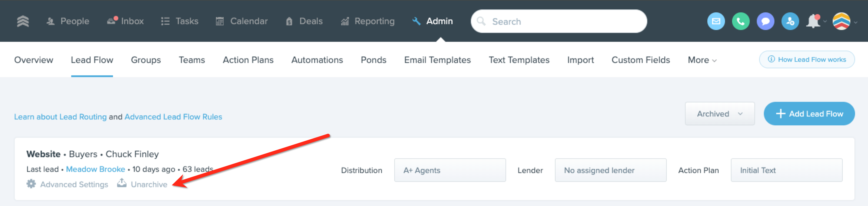Viewport: 868px width, 206px height.
Task: Click the green phone call icon
Action: 741,21
